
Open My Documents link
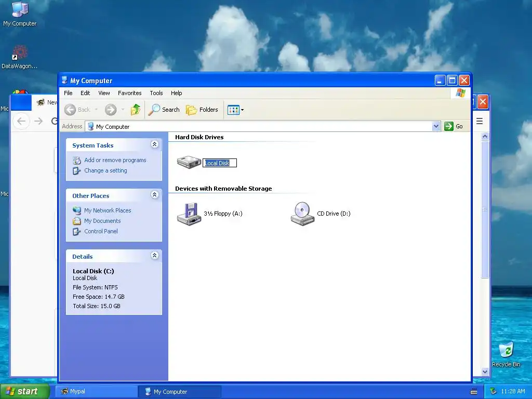pyautogui.click(x=102, y=221)
